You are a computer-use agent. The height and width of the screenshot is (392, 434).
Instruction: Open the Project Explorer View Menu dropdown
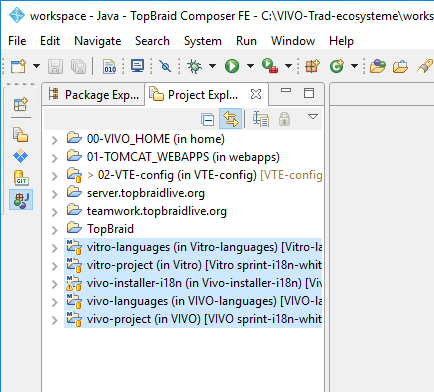pos(313,117)
